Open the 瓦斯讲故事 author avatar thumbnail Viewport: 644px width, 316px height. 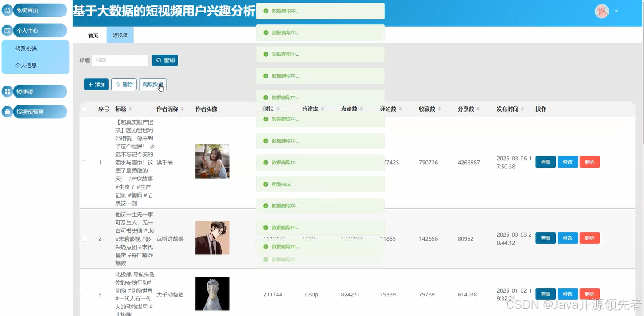(x=212, y=238)
